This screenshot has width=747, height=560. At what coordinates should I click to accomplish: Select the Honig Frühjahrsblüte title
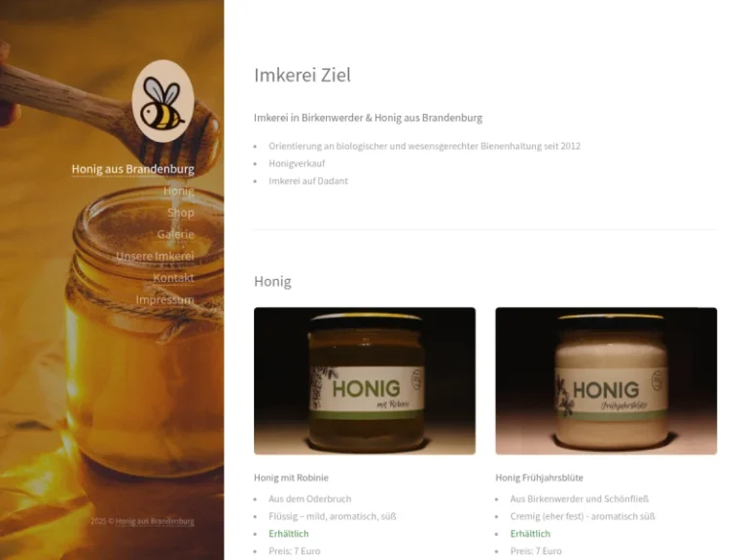539,477
